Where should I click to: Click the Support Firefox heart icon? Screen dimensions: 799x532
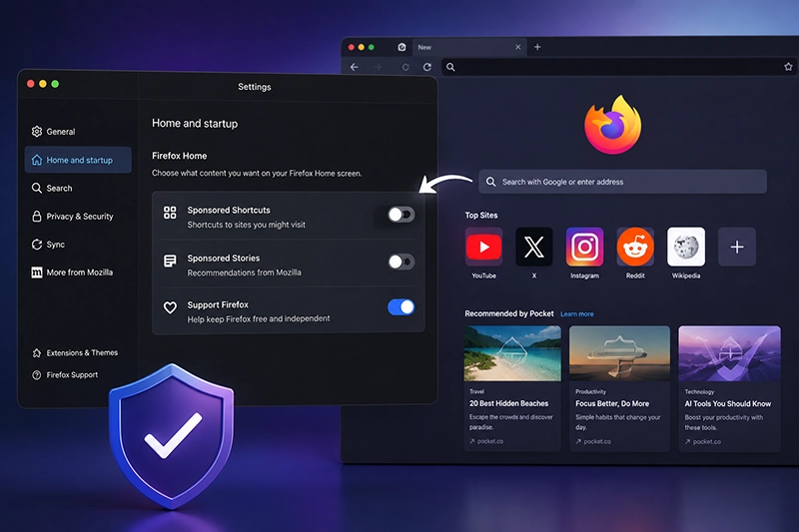click(x=170, y=307)
